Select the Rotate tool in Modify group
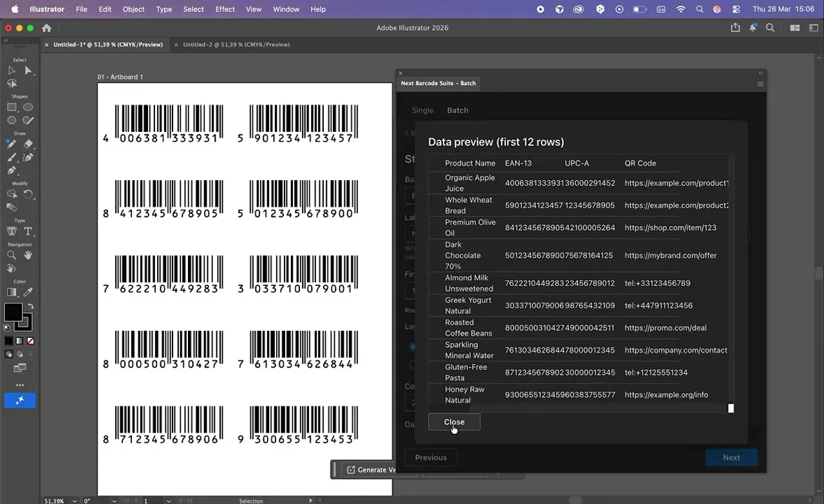Viewport: 824px width, 504px height. [28, 194]
